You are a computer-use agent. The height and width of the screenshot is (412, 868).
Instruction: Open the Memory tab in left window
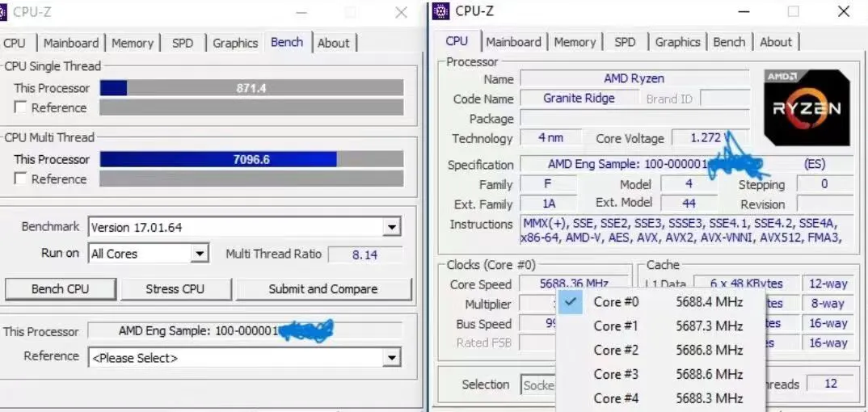tap(132, 44)
